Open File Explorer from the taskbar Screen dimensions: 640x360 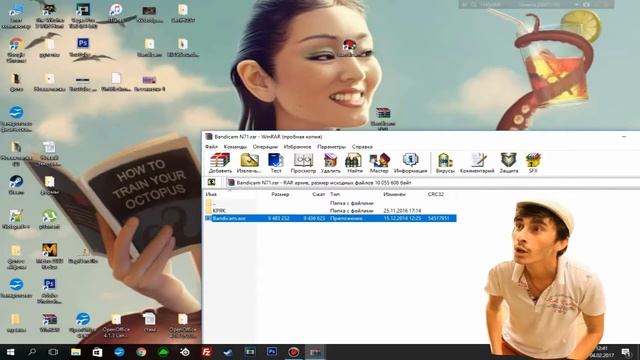(76, 352)
